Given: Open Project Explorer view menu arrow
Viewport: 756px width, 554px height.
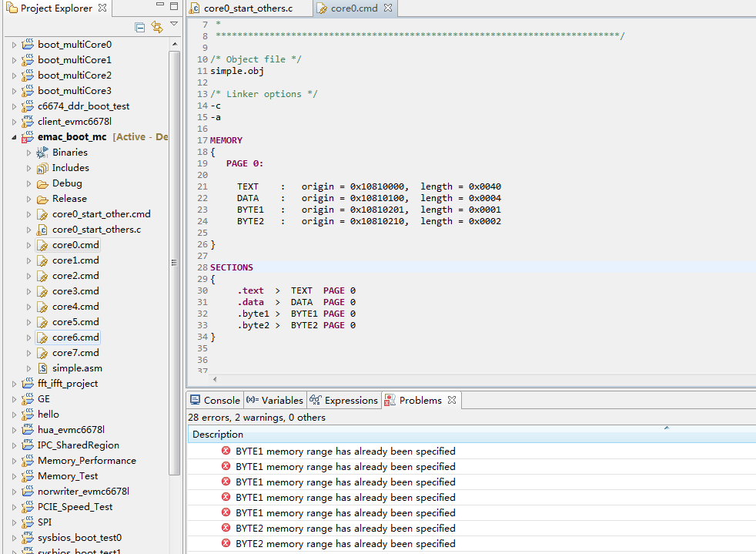Looking at the screenshot, I should pyautogui.click(x=174, y=25).
